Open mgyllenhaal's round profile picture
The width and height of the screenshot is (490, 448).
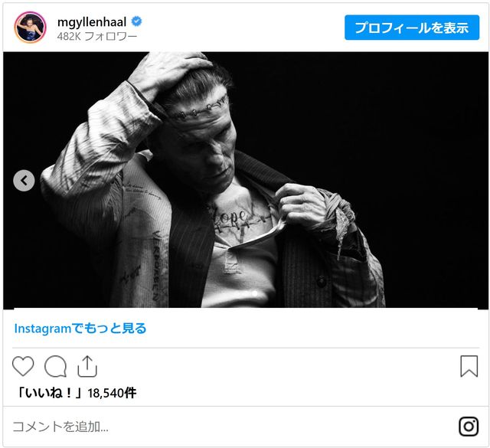(x=30, y=28)
